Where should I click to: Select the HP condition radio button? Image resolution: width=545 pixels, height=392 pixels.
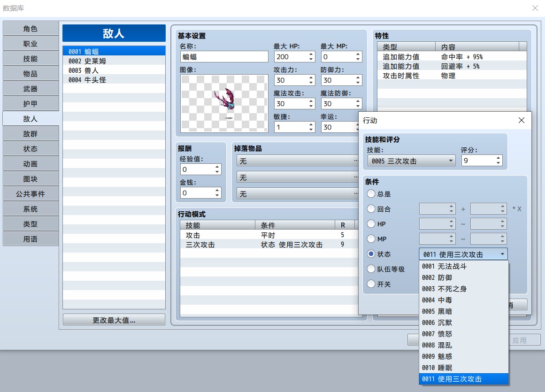click(x=371, y=224)
